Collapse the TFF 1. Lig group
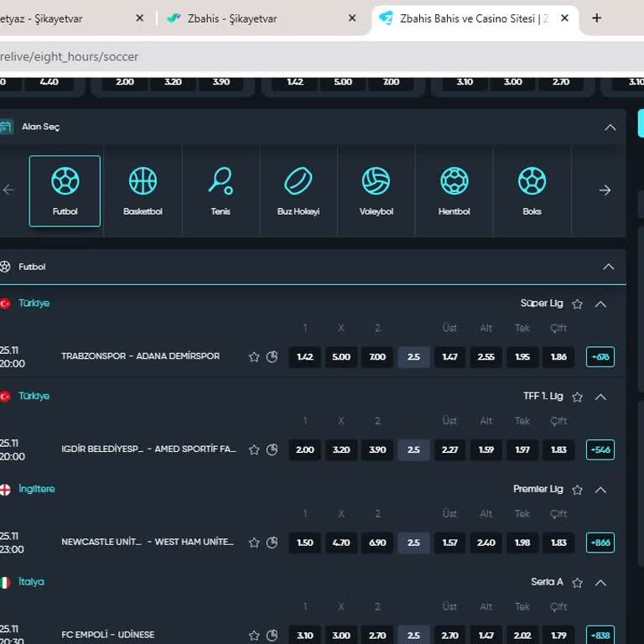This screenshot has width=644, height=644. point(600,397)
